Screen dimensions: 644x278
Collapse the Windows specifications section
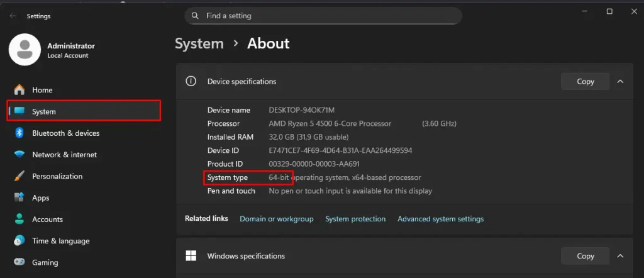620,256
